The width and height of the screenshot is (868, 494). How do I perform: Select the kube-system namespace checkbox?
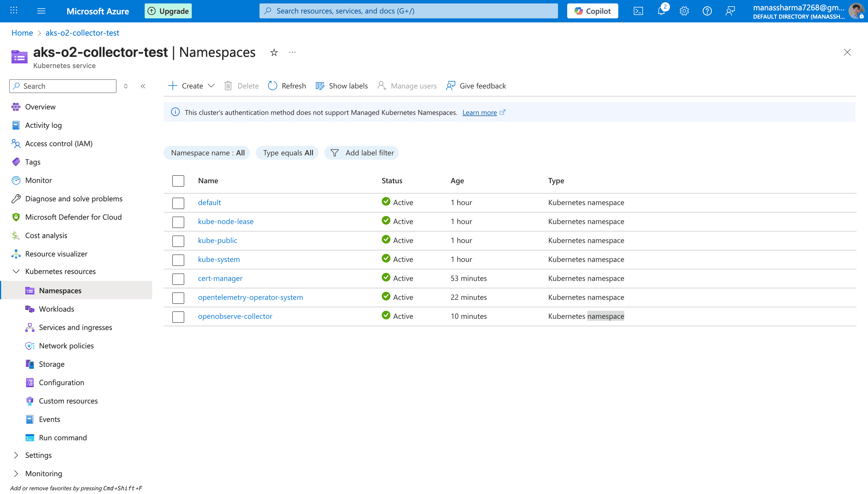point(178,260)
